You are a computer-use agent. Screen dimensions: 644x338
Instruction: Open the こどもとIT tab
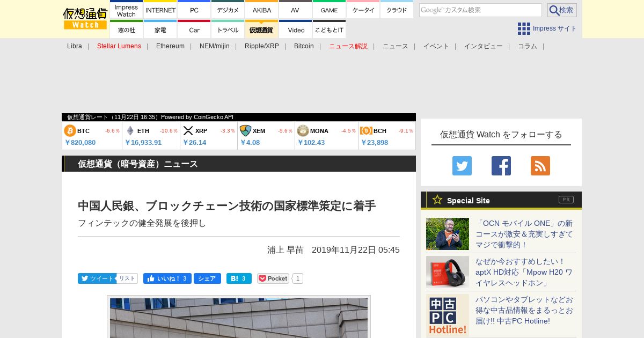click(x=330, y=30)
